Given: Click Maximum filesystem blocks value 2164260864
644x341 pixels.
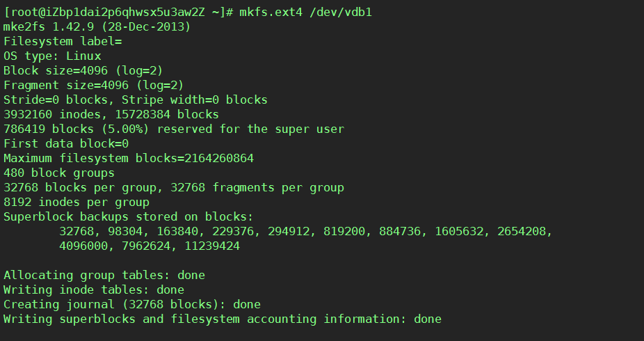Looking at the screenshot, I should pyautogui.click(x=219, y=158).
